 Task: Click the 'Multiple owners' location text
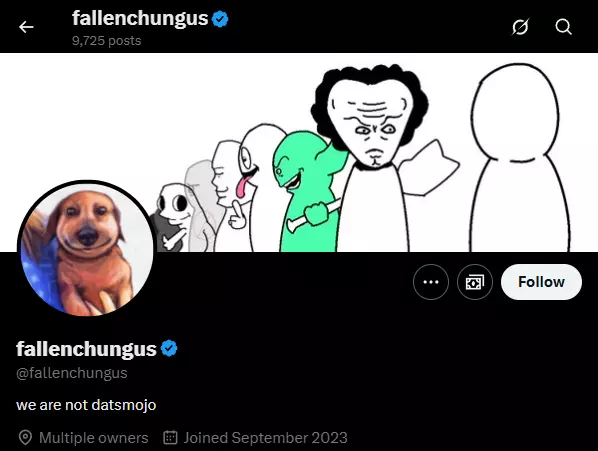[x=93, y=438]
